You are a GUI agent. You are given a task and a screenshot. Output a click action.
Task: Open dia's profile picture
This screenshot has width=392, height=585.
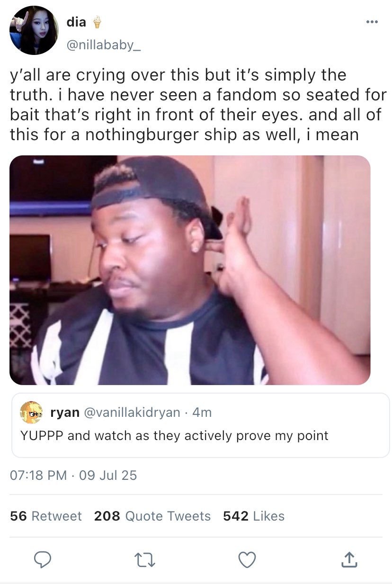click(34, 31)
